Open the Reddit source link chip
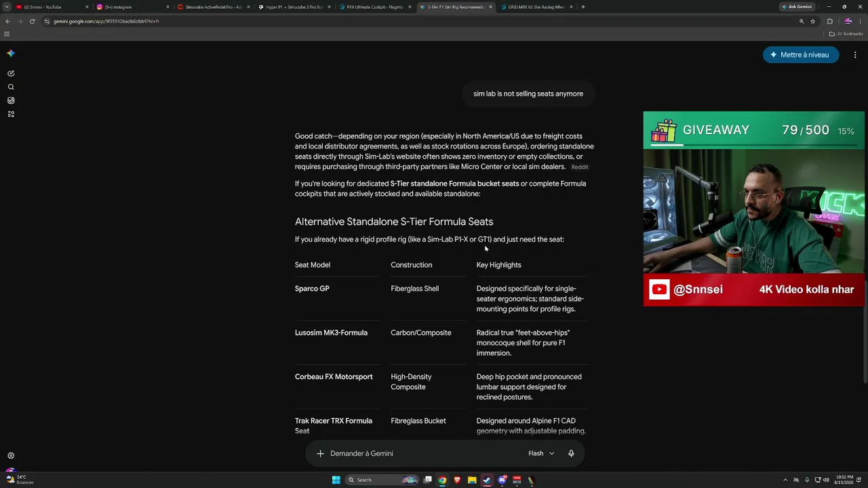Screen dimensions: 868x488 point(580,167)
